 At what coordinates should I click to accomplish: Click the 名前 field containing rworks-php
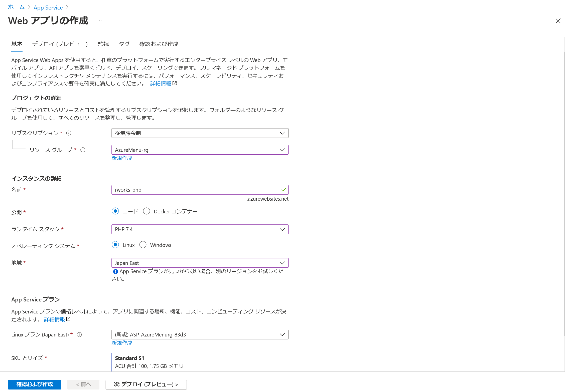click(200, 190)
